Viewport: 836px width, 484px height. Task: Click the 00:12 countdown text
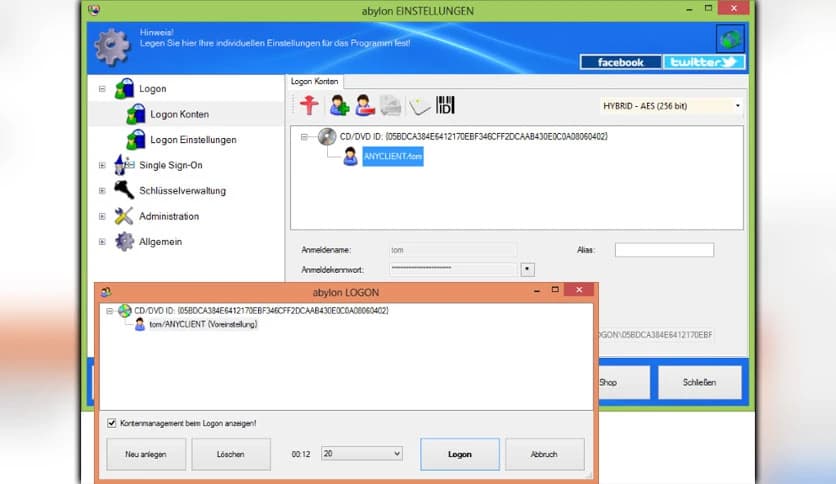click(301, 454)
